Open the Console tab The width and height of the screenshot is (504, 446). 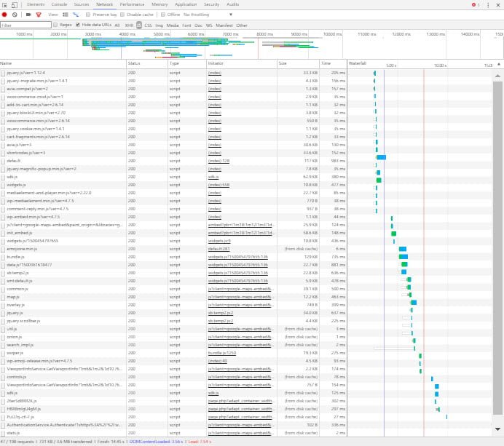[x=59, y=4]
